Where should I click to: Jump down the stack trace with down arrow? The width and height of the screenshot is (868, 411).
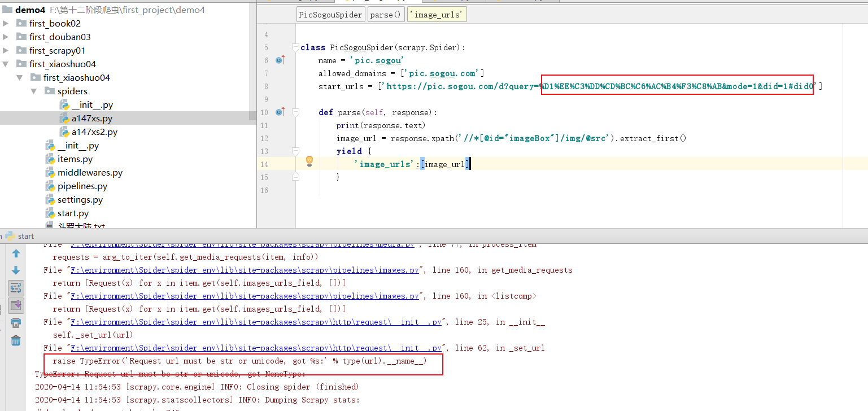16,270
